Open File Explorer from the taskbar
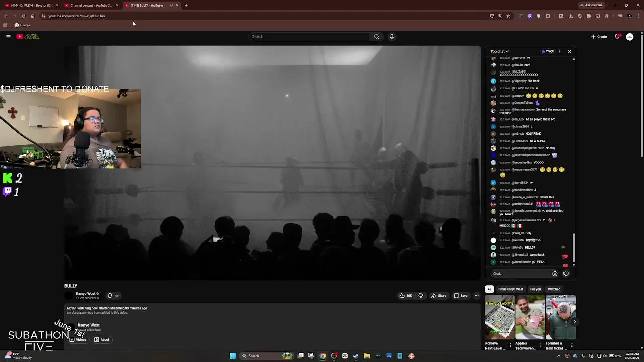644x362 pixels. tap(367, 356)
